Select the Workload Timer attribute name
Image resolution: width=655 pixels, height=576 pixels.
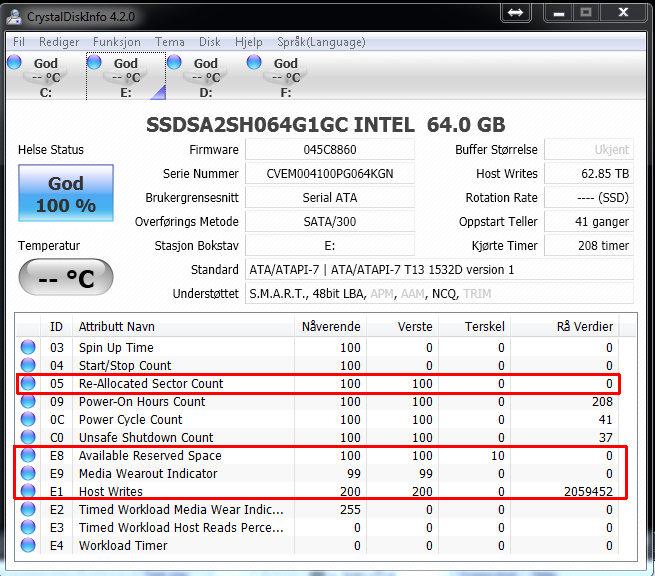tap(123, 546)
